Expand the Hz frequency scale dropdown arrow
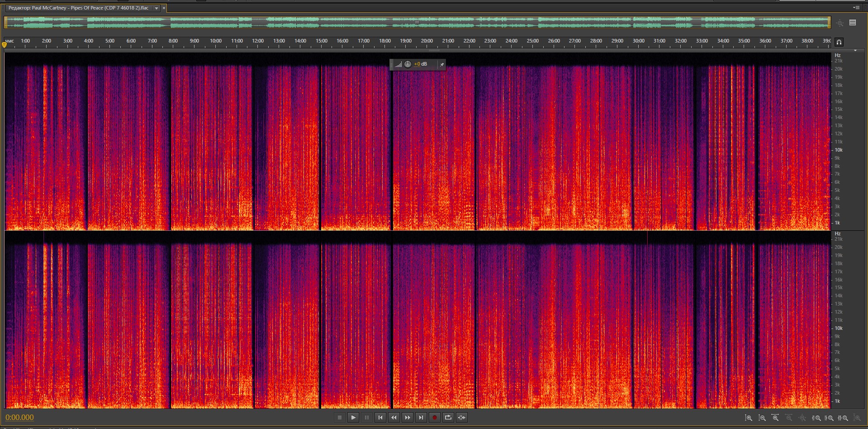The width and height of the screenshot is (868, 429). pos(855,51)
